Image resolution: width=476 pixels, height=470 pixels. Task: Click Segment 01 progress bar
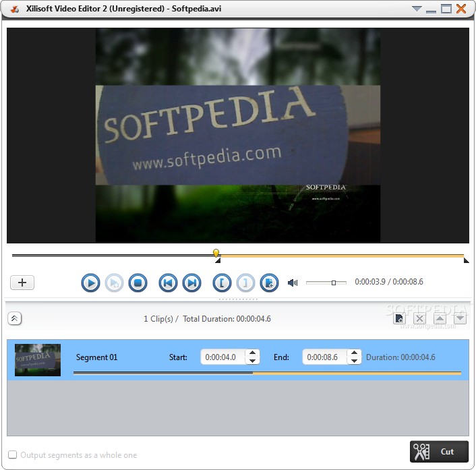[267, 373]
